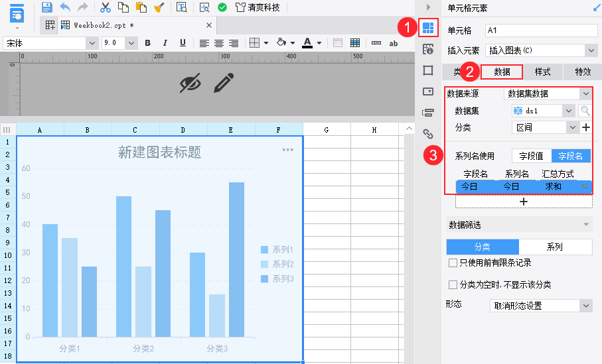
Task: Open the template text search icon
Action: [181, 7]
